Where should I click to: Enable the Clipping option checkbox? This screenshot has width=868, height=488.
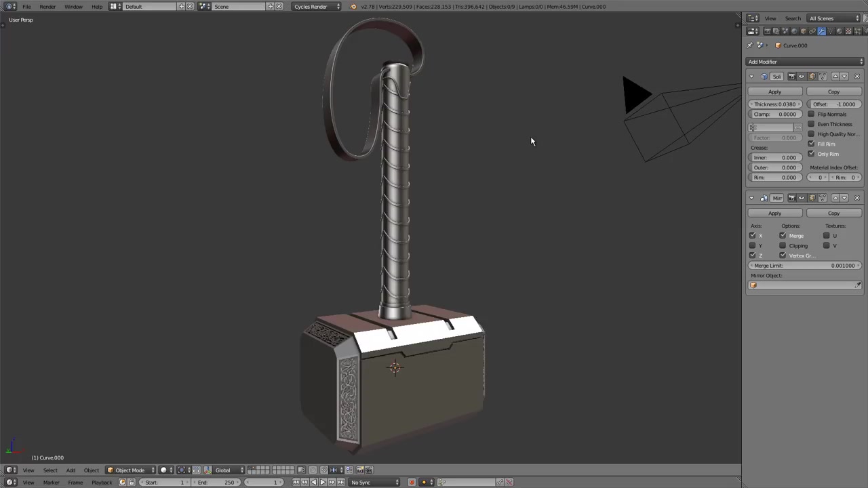(783, 245)
